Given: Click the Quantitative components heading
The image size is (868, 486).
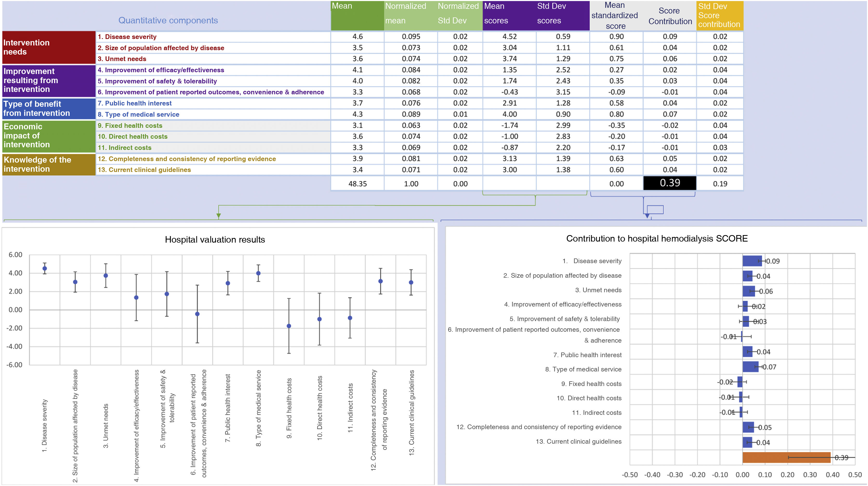Looking at the screenshot, I should click(x=168, y=21).
